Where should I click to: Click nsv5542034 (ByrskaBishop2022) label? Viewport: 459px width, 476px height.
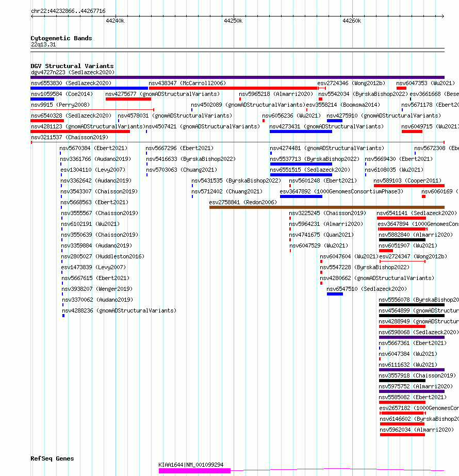pyautogui.click(x=363, y=94)
